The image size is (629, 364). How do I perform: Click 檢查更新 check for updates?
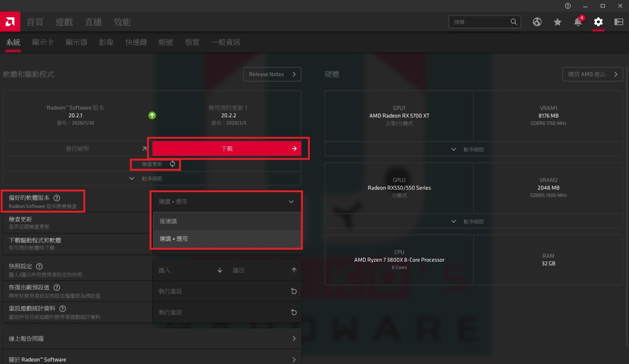point(152,164)
